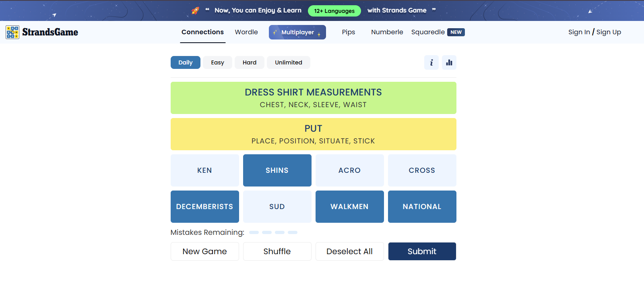
Task: Deselect the WALKMEN tile
Action: (x=350, y=207)
